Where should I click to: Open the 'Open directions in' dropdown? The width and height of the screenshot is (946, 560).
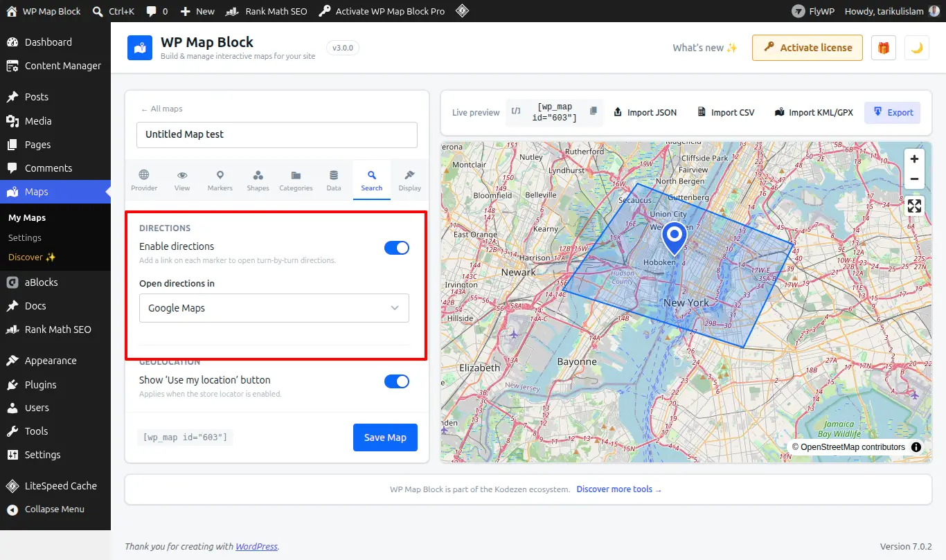click(x=274, y=308)
